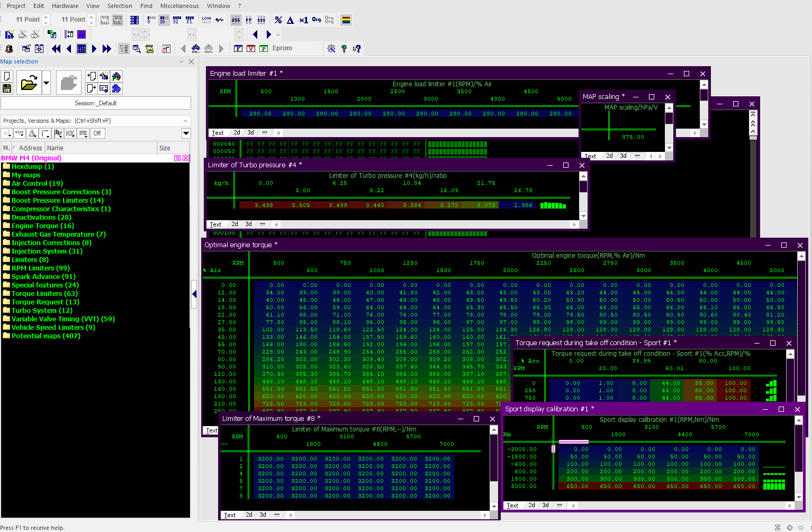Click the Session:_Default button
This screenshot has height=532, width=812.
coord(96,103)
